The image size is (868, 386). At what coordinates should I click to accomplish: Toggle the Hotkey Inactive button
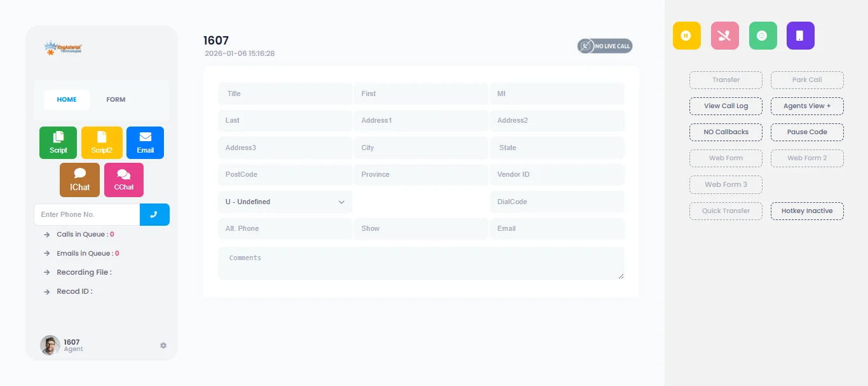pyautogui.click(x=807, y=210)
